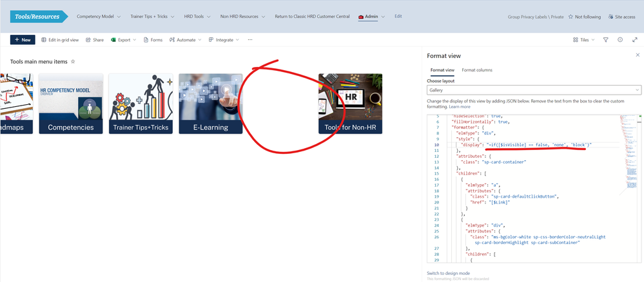The width and height of the screenshot is (644, 282).
Task: Click the Edit navigation link
Action: 398,17
